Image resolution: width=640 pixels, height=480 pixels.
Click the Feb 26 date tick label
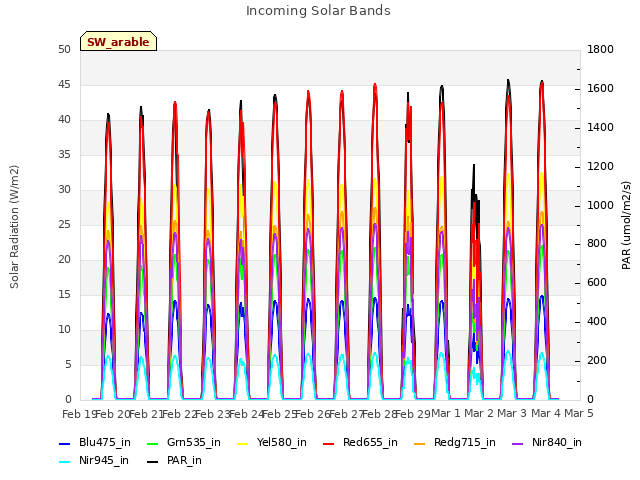313,414
